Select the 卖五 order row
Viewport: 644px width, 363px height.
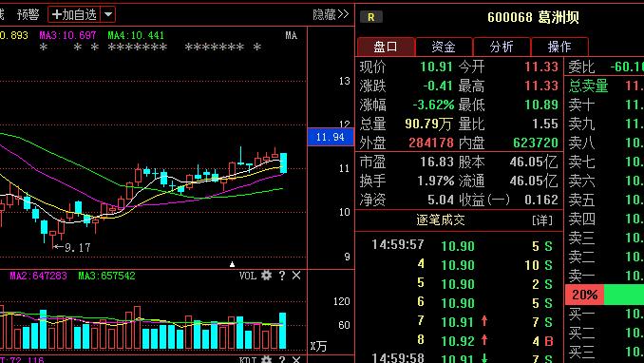point(604,200)
